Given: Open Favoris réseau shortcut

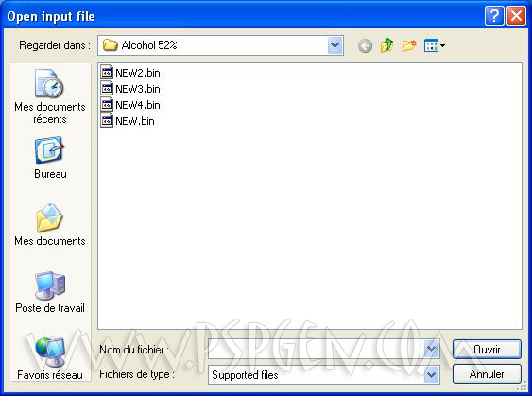Looking at the screenshot, I should coord(50,358).
